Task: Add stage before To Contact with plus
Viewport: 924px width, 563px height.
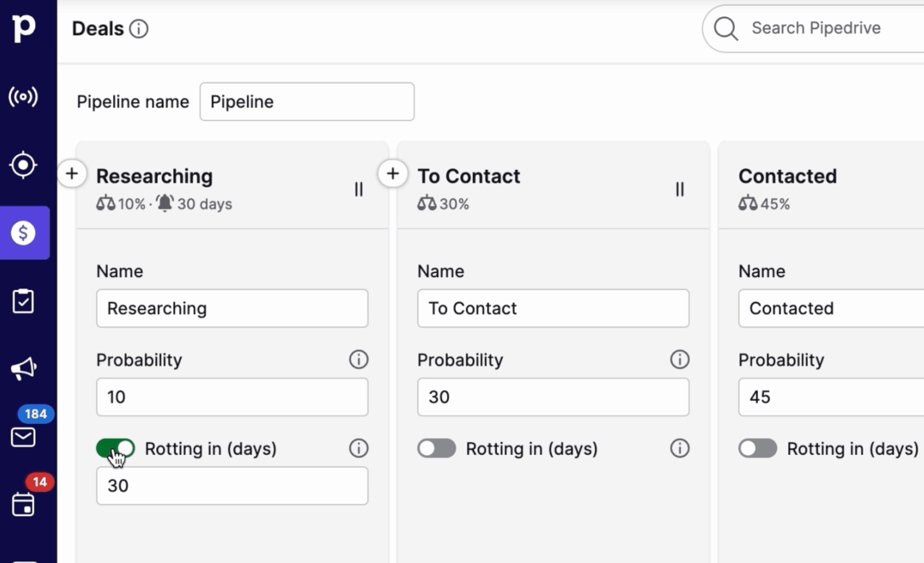Action: coord(393,174)
